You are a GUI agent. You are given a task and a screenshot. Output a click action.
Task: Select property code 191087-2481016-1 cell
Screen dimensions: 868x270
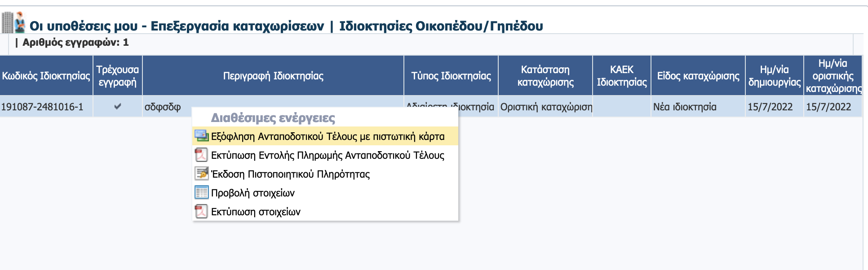[x=42, y=107]
